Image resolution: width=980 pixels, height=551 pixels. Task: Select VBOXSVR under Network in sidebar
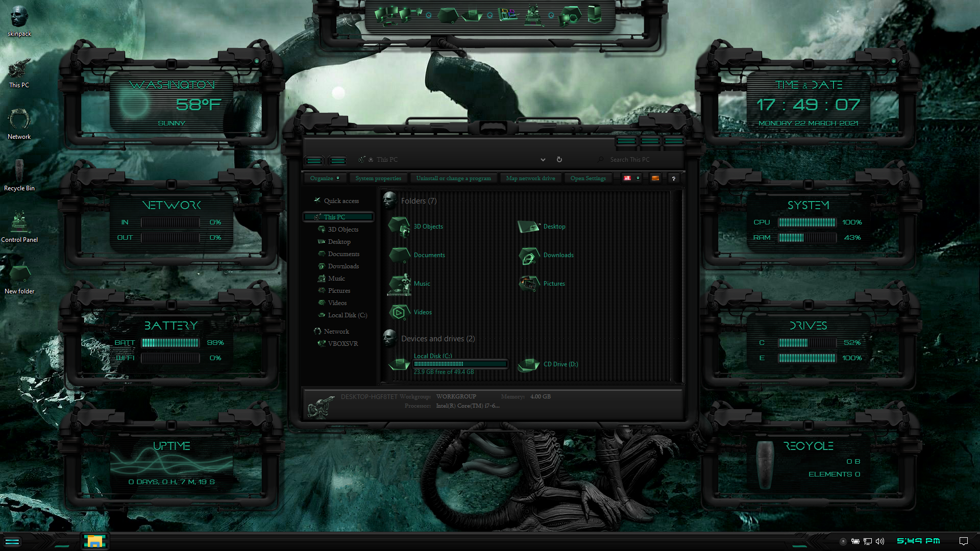pyautogui.click(x=342, y=344)
